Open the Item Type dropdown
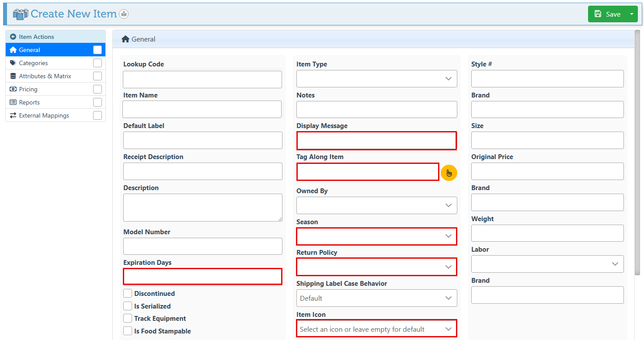 click(x=376, y=79)
